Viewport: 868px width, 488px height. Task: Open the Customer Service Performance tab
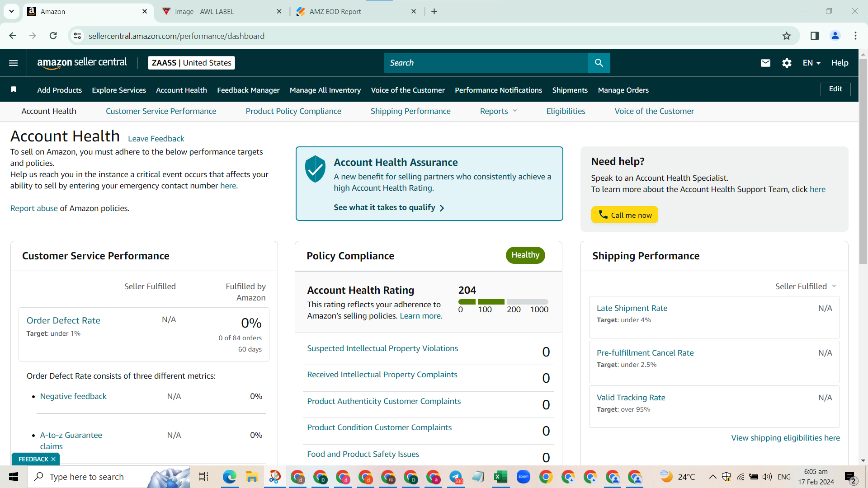pyautogui.click(x=161, y=111)
